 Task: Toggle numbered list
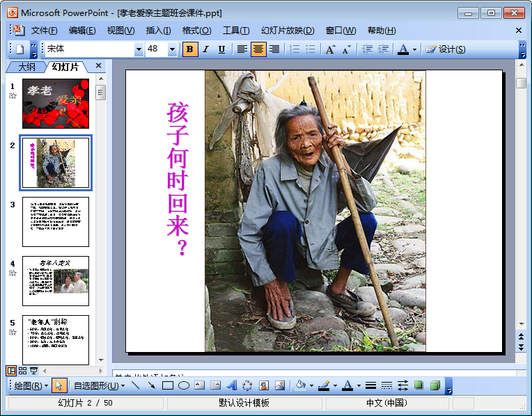click(x=295, y=49)
